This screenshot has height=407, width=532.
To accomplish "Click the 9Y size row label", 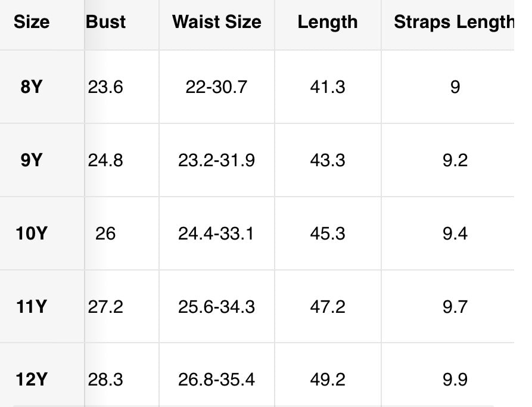I will coord(32,160).
